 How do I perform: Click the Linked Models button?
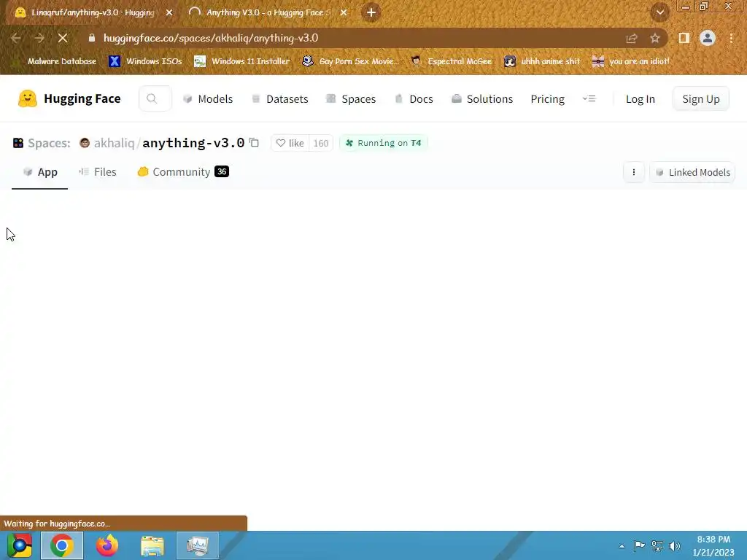[x=692, y=172]
